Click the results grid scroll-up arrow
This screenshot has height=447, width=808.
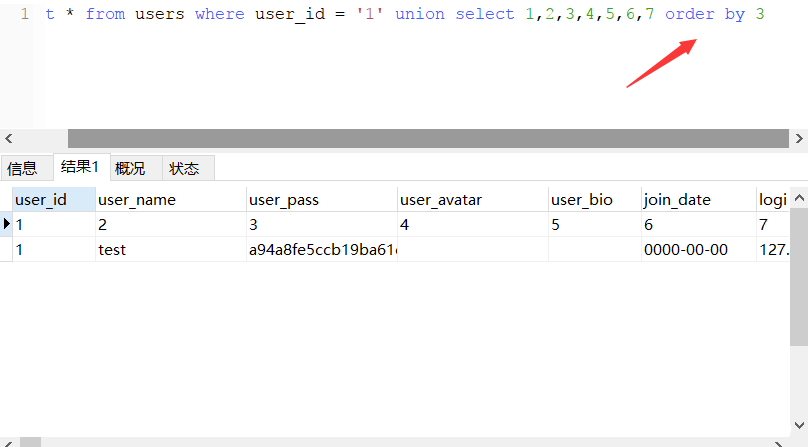click(x=799, y=199)
